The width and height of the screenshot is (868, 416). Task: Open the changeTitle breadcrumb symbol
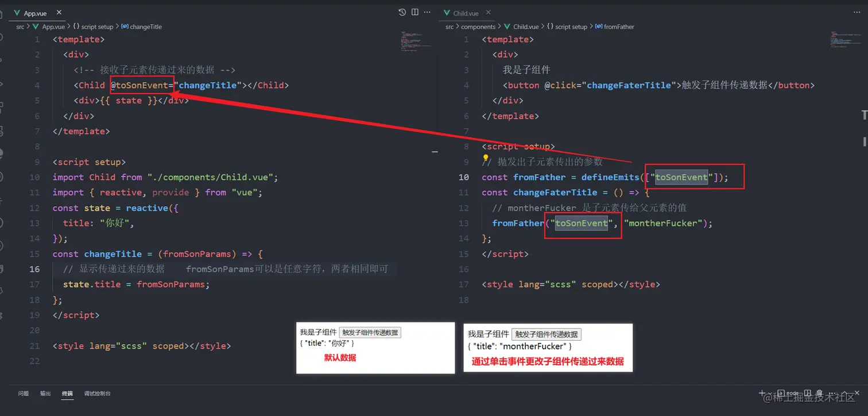(141, 26)
